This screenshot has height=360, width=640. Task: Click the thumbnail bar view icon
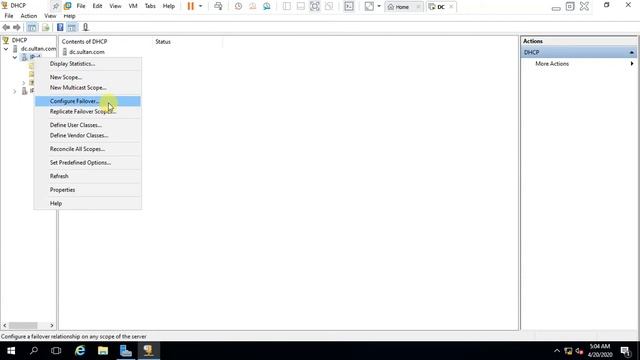(x=301, y=6)
